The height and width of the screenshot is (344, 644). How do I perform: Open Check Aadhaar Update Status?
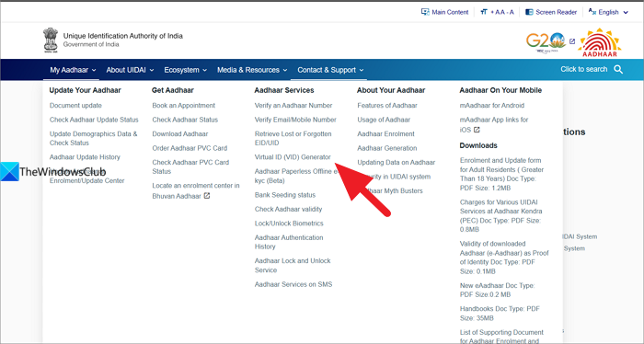click(x=94, y=120)
